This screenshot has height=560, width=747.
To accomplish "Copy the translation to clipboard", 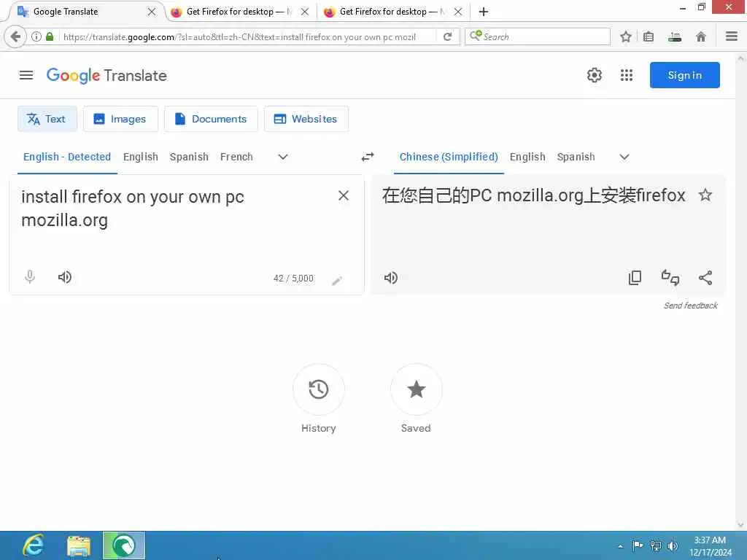I will pos(635,278).
